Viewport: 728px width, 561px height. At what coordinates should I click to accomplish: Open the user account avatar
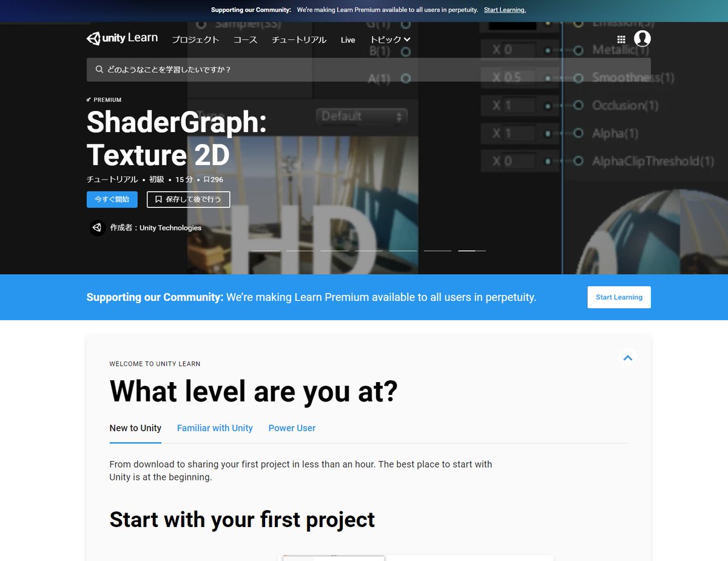click(x=642, y=39)
